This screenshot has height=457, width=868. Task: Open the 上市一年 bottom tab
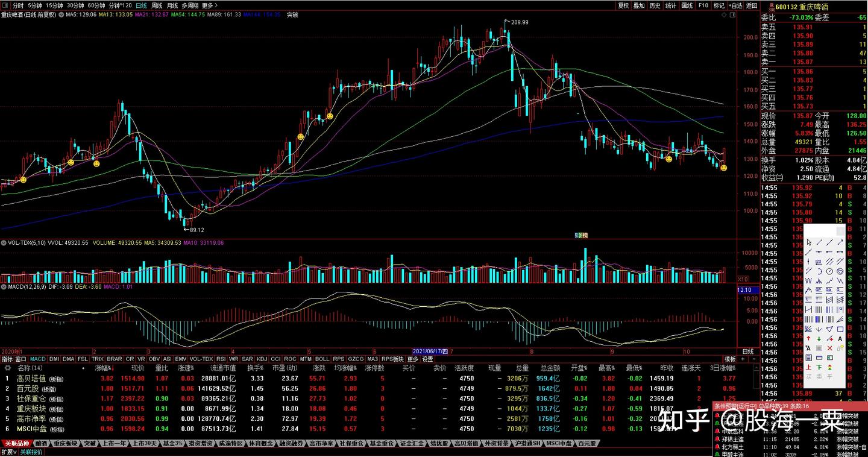115,443
